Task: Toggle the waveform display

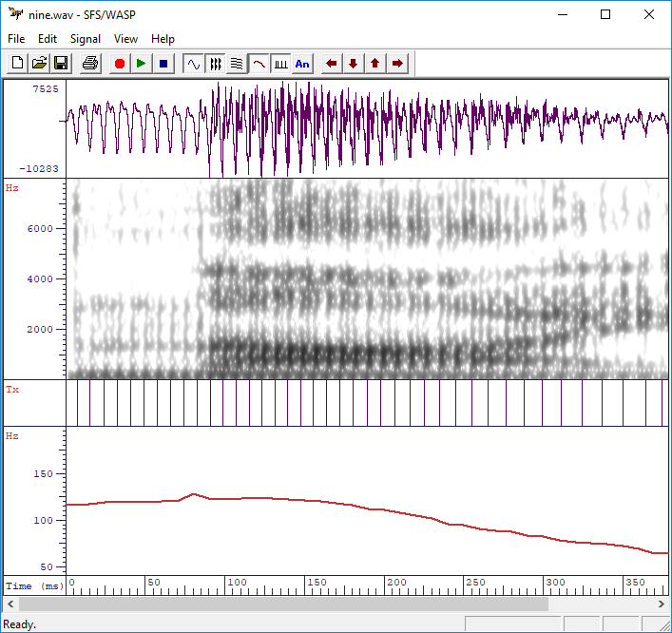Action: click(x=193, y=64)
